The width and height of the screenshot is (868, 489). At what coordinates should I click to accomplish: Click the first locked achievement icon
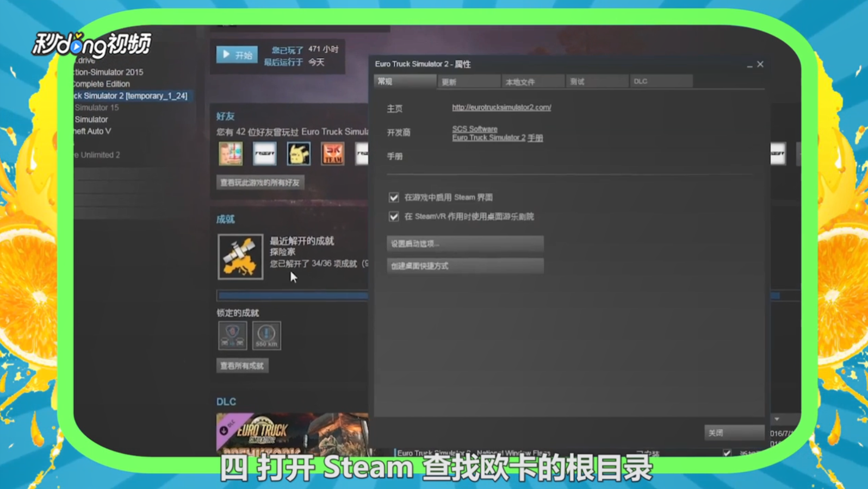232,335
